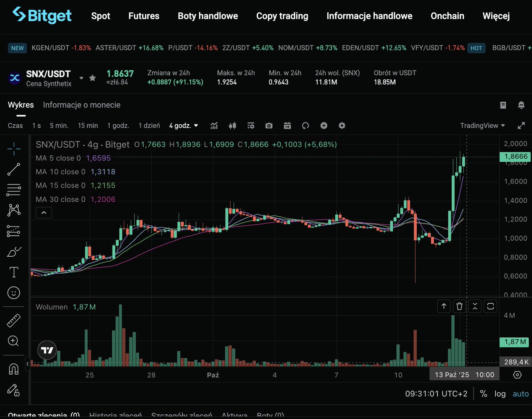Select the 1 s interval
The width and height of the screenshot is (532, 419).
click(x=36, y=125)
